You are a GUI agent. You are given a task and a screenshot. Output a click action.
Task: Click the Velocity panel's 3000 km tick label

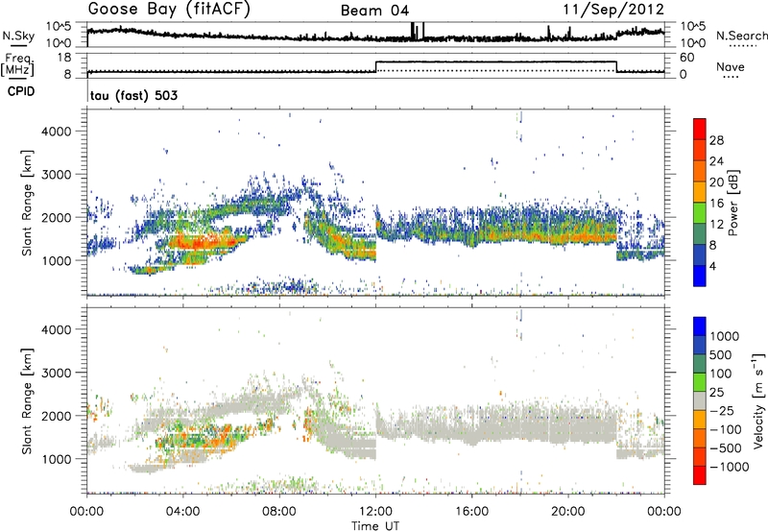pos(57,373)
